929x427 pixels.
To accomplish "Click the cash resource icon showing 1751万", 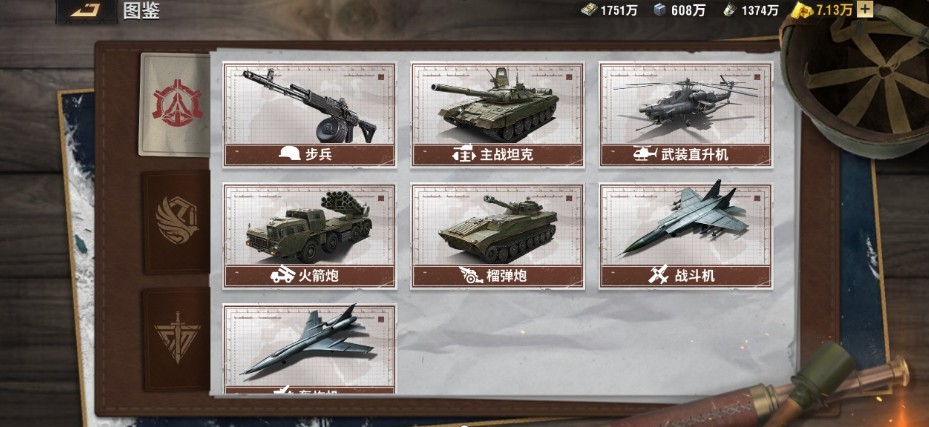I will pyautogui.click(x=588, y=9).
